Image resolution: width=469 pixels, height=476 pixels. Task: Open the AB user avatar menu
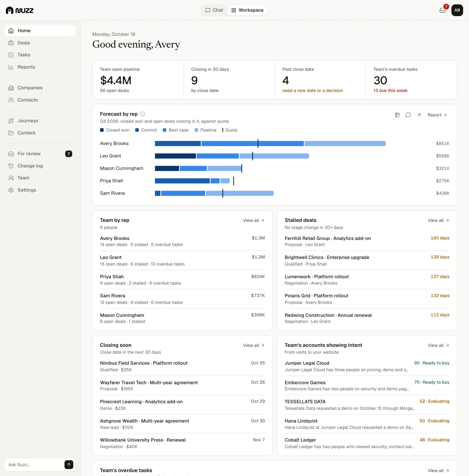click(457, 10)
